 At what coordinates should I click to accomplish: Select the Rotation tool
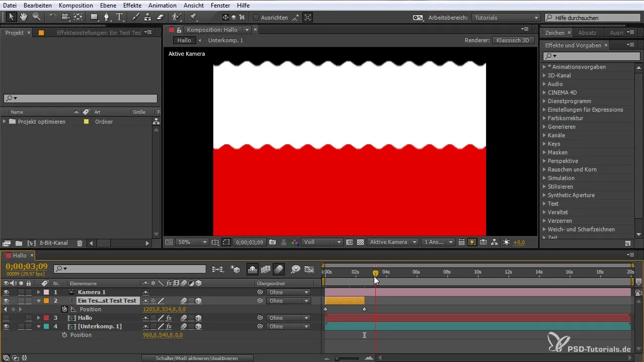coord(53,17)
